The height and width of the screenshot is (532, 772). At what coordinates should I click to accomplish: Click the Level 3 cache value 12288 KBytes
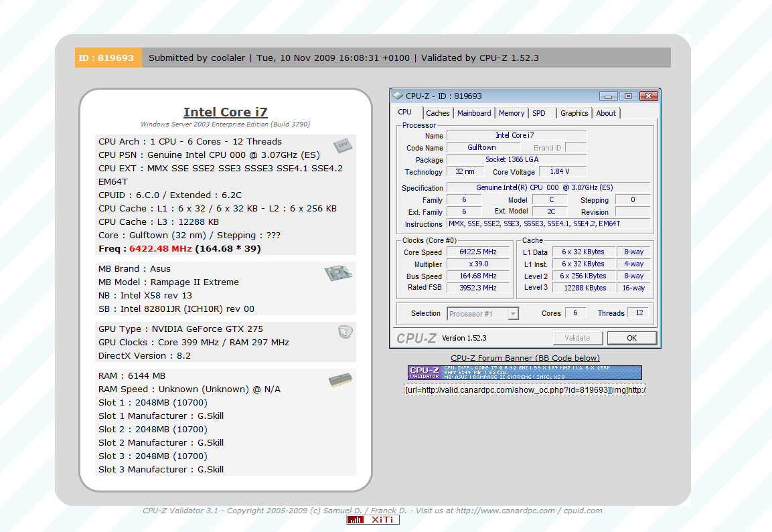coord(584,288)
